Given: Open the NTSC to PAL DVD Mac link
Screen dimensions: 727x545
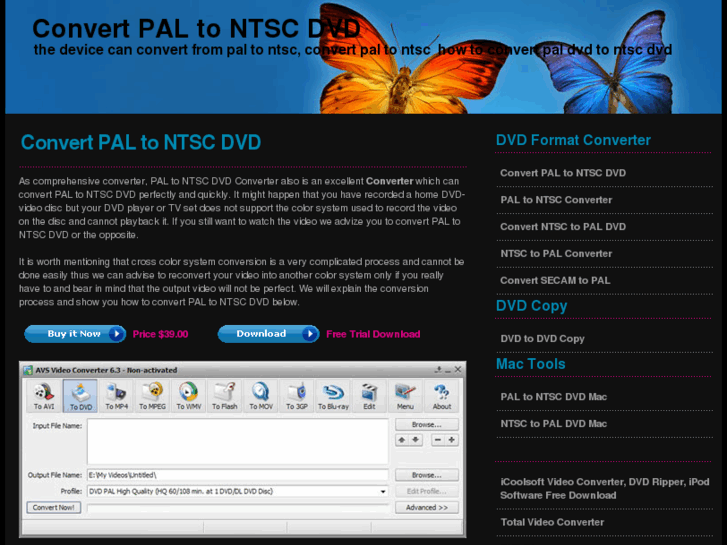Looking at the screenshot, I should [x=554, y=424].
